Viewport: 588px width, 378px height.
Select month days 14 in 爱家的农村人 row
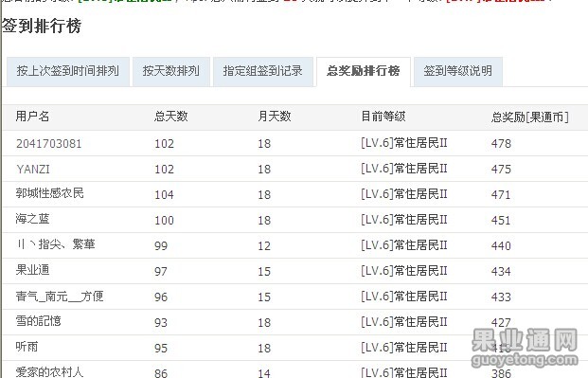click(264, 373)
